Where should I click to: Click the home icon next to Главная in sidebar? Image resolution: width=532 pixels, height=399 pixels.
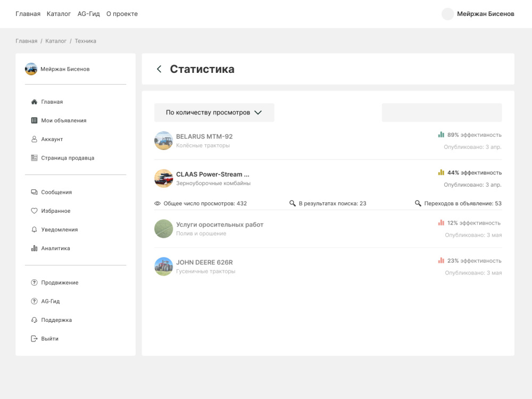pyautogui.click(x=34, y=102)
